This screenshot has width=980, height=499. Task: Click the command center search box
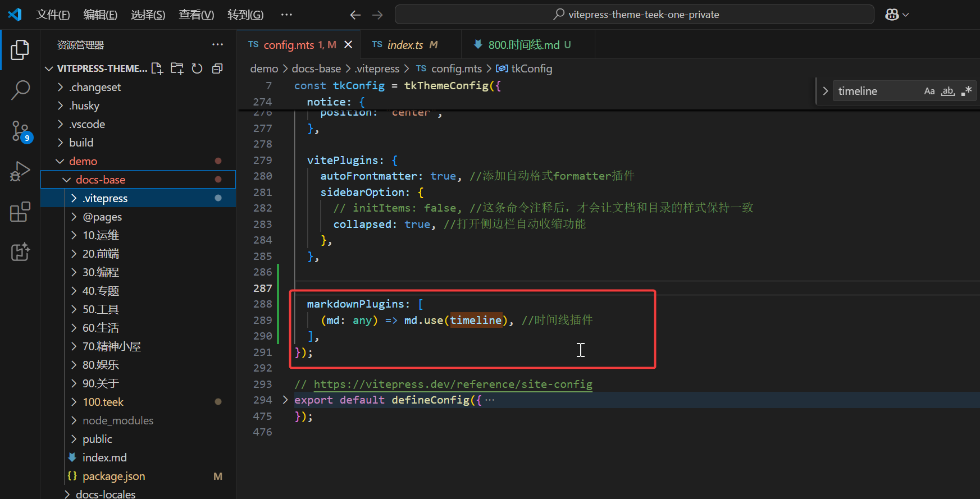click(x=635, y=15)
